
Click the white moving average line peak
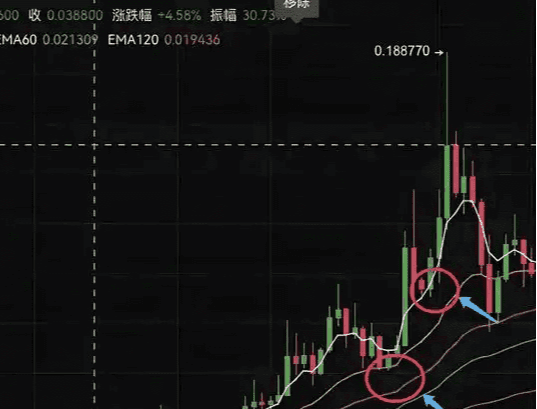coord(468,200)
